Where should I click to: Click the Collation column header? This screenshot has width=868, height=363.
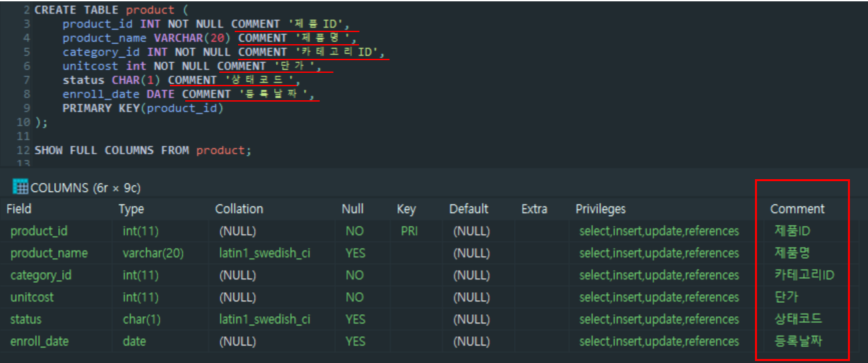pyautogui.click(x=239, y=209)
